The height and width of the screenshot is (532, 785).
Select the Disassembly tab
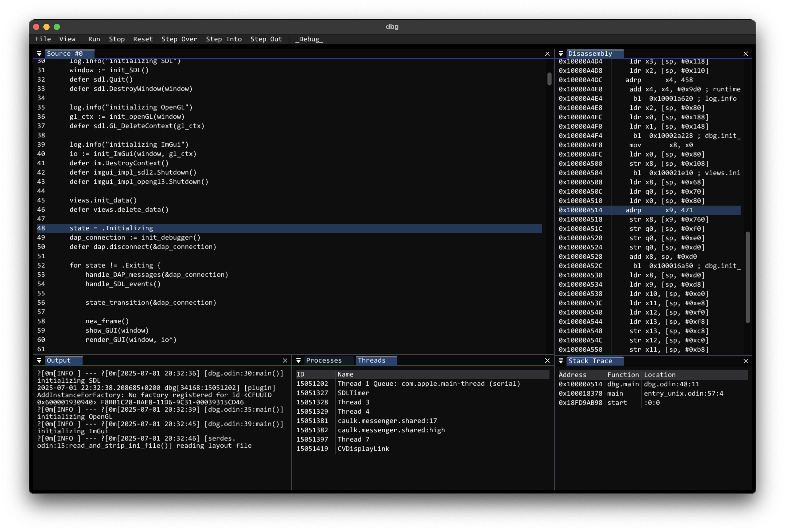tap(595, 54)
